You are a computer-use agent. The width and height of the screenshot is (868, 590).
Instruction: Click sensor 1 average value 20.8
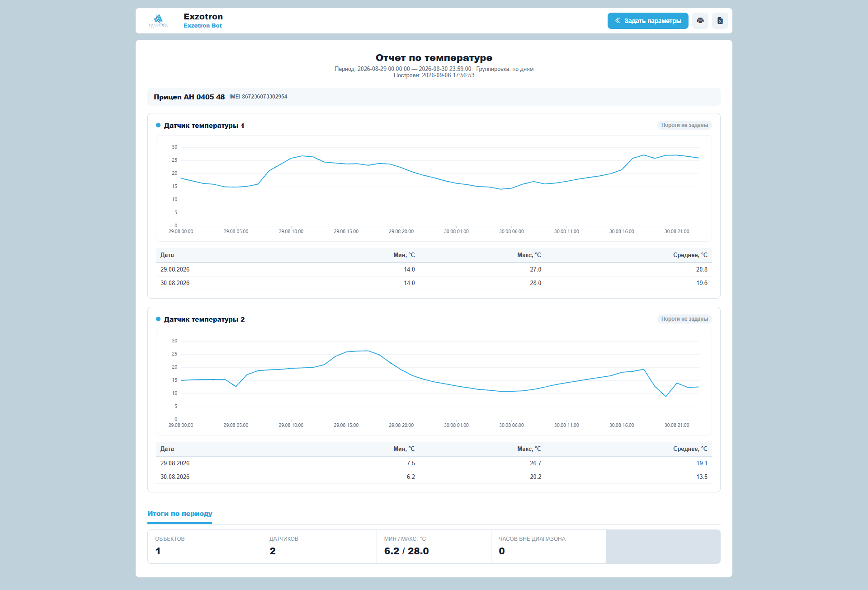point(702,270)
